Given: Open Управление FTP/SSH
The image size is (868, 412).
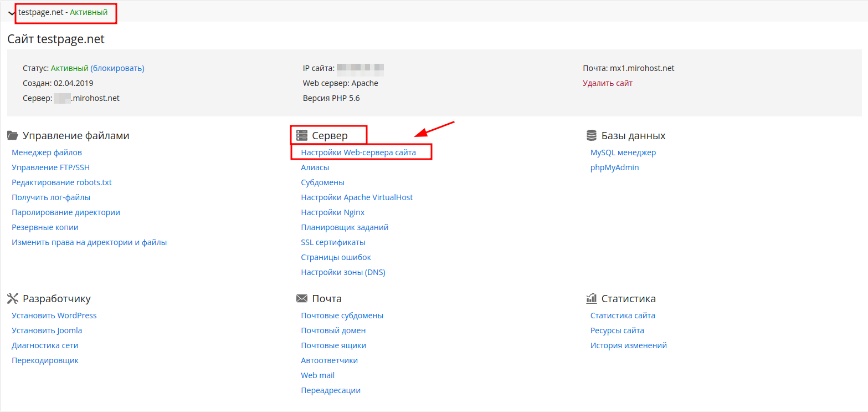Looking at the screenshot, I should pyautogui.click(x=50, y=167).
